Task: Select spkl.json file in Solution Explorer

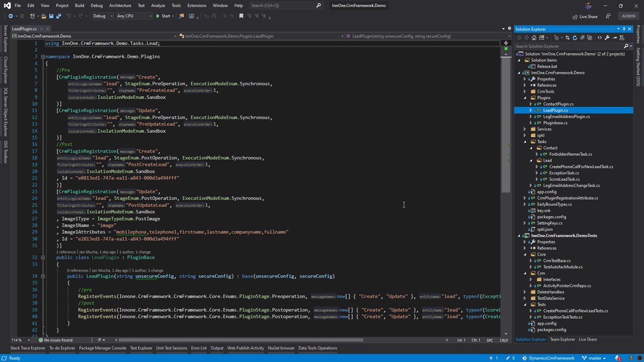Action: (x=545, y=229)
